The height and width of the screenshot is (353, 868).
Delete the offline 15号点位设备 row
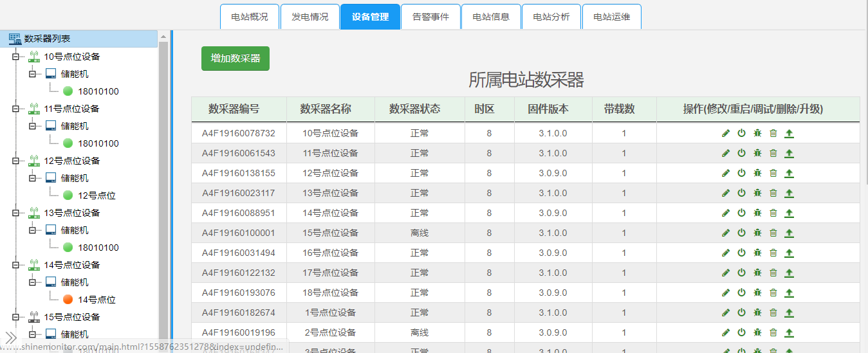click(773, 233)
